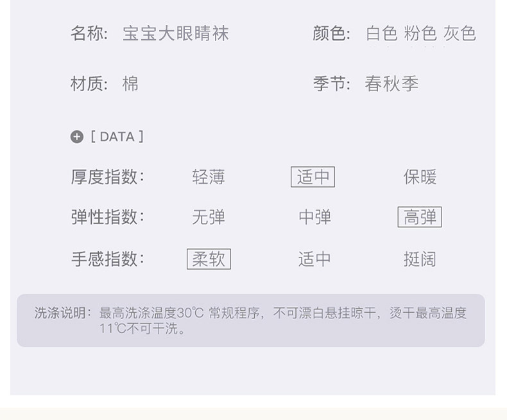Expand the [ DATA ] section header

[117, 137]
